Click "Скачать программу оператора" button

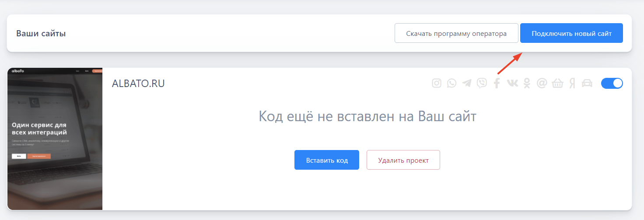(456, 33)
